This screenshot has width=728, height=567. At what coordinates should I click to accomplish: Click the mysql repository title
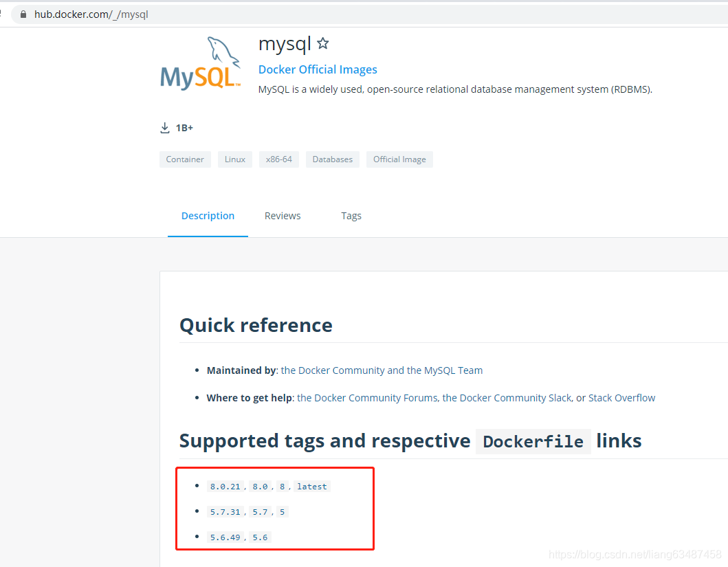(285, 45)
